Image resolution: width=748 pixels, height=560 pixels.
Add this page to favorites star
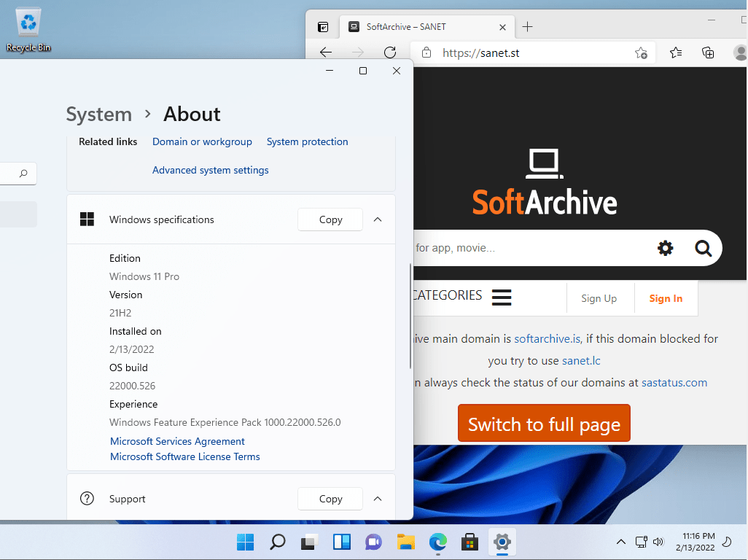(x=641, y=53)
